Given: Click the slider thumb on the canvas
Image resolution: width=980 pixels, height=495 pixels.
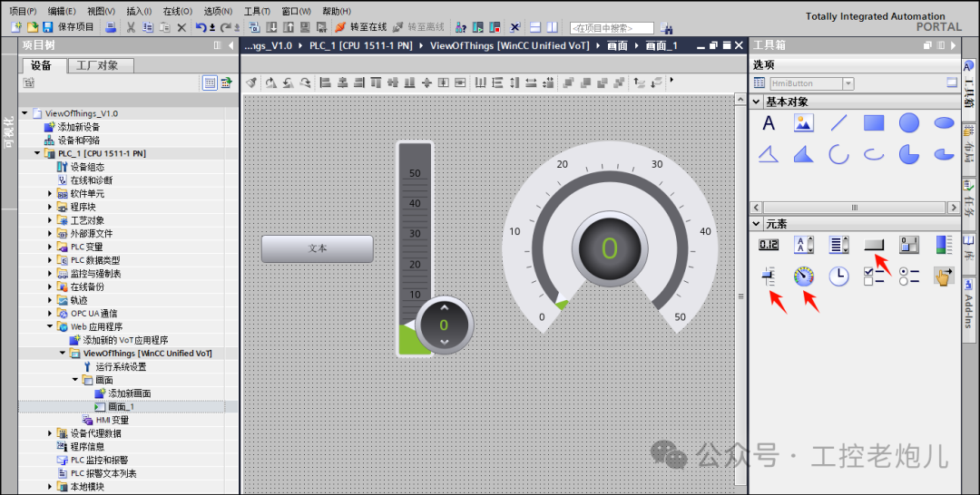Looking at the screenshot, I should point(444,325).
